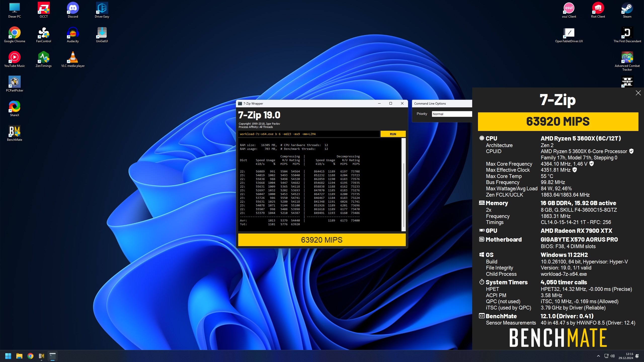Open the network tray icon
Image resolution: width=644 pixels, height=362 pixels.
point(606,356)
